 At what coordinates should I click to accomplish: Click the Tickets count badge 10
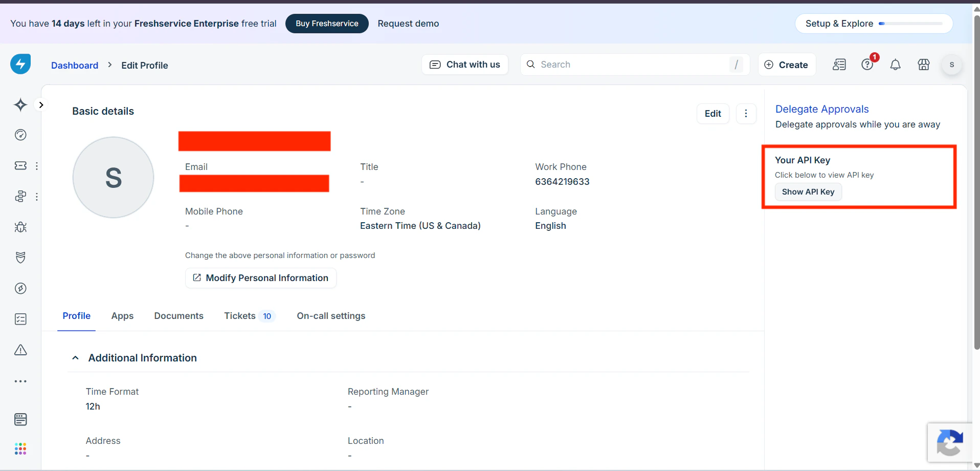pos(267,316)
